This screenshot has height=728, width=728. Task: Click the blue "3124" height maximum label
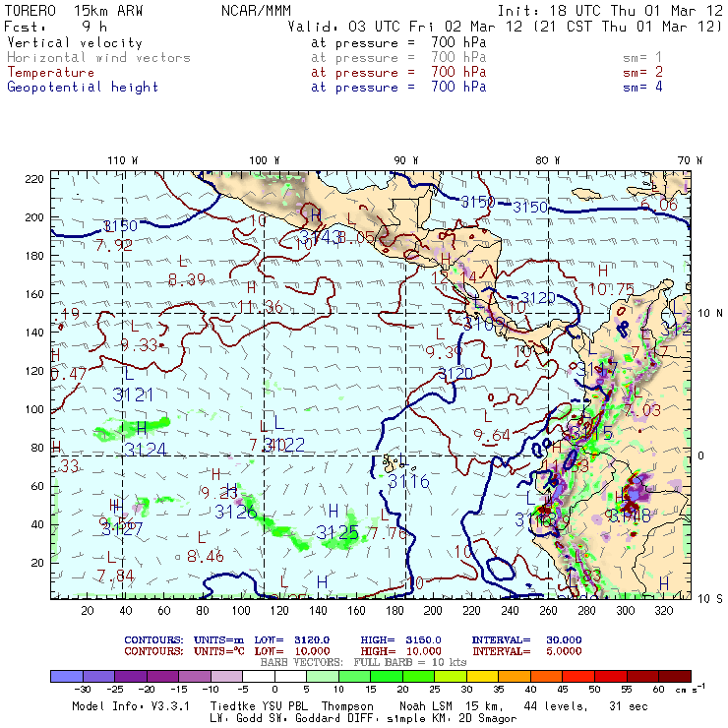[x=146, y=450]
